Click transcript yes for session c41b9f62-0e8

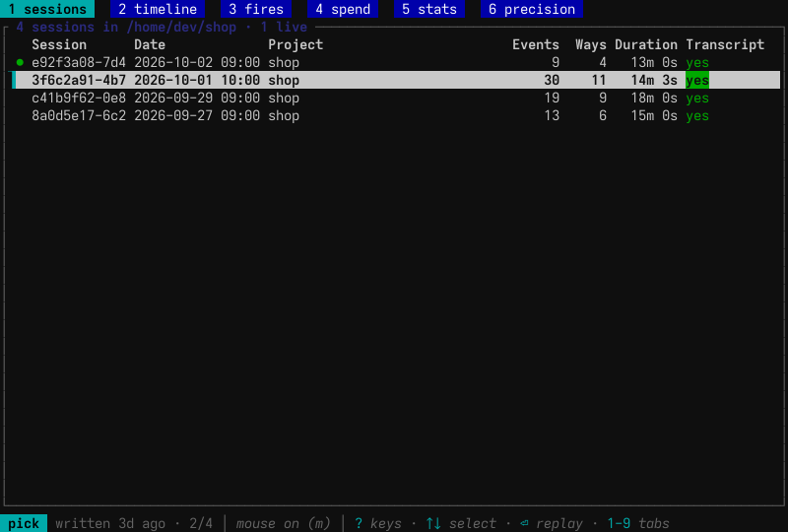[x=697, y=98]
